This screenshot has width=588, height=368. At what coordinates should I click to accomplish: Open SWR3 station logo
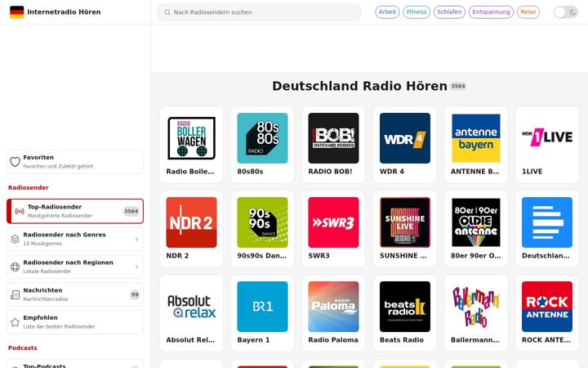point(333,222)
